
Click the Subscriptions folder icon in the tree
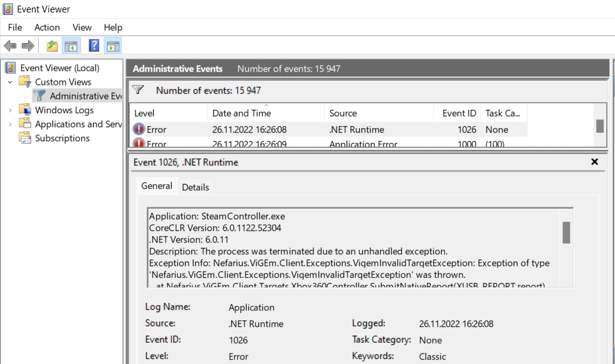[x=25, y=138]
